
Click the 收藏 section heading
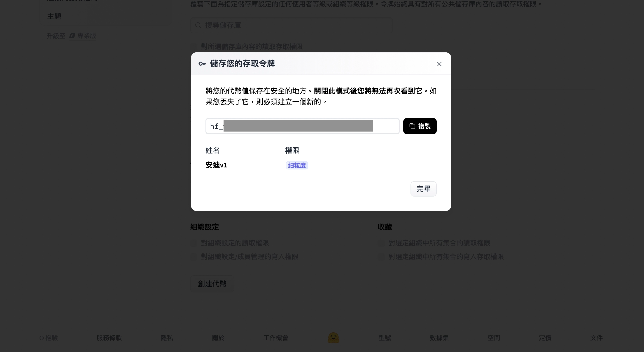(x=385, y=227)
